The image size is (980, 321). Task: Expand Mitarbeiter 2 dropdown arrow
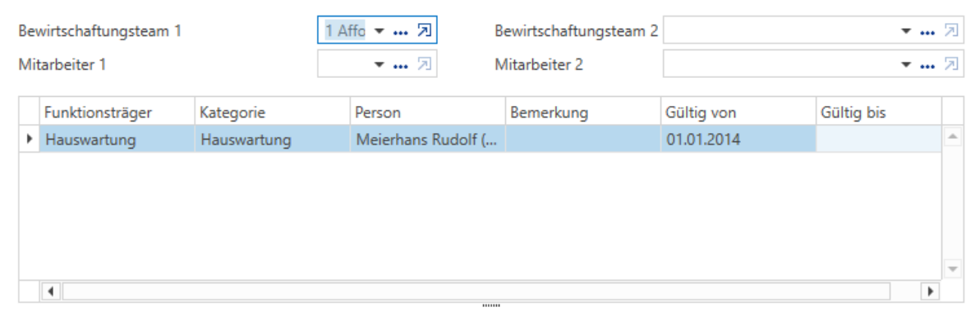(x=906, y=64)
